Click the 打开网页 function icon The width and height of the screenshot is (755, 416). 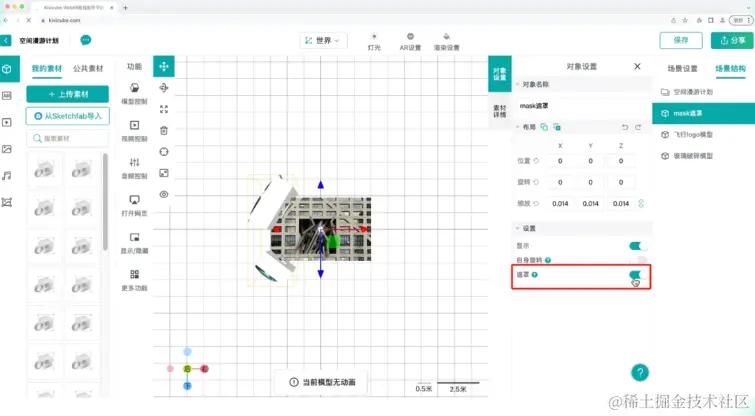tap(134, 199)
